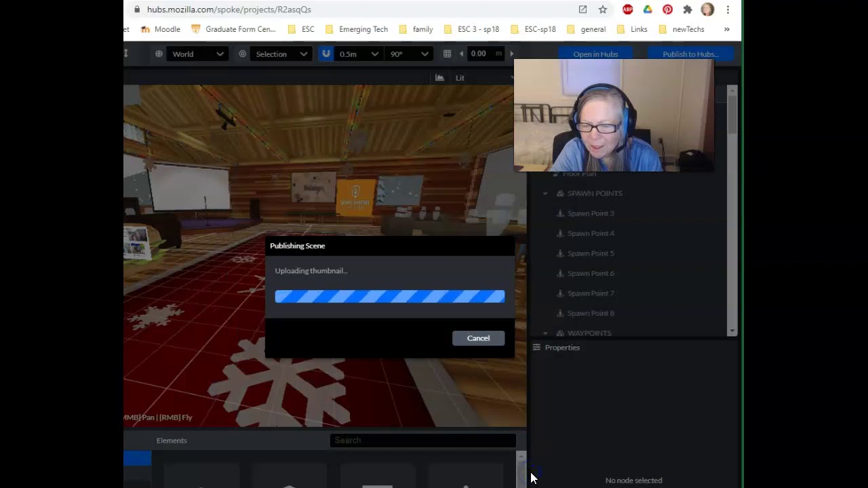Click the scroll down arrow of hierarchy panel

(x=732, y=331)
